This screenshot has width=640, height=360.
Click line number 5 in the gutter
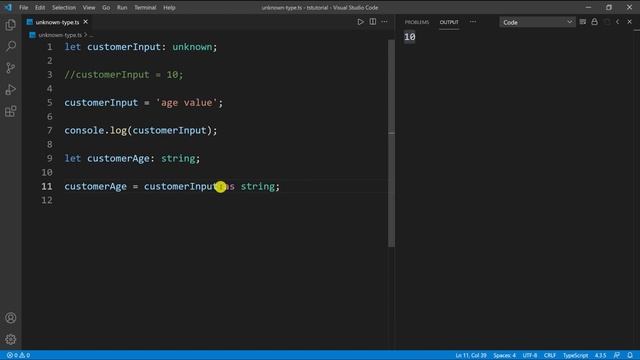pos(49,102)
